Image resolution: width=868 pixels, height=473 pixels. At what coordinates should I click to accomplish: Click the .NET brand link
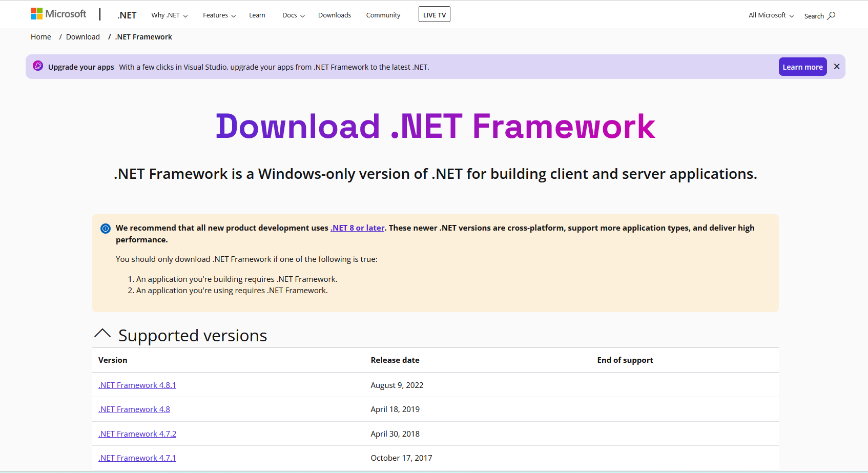point(127,15)
